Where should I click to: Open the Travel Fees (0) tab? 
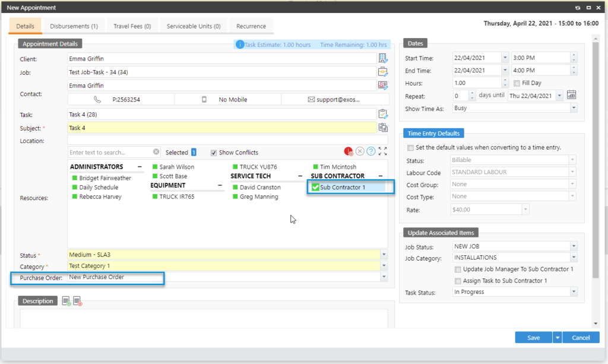(x=132, y=26)
